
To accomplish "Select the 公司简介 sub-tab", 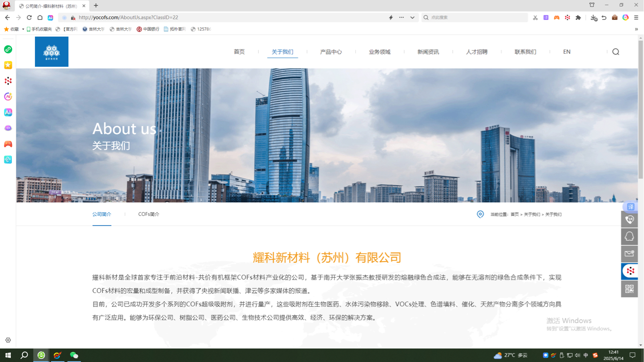I will pyautogui.click(x=102, y=214).
